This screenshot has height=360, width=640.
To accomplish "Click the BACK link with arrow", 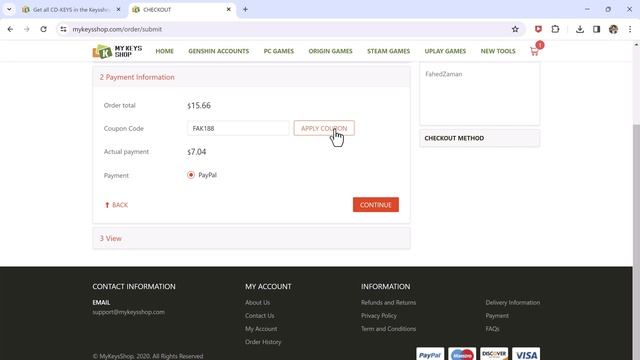I will [116, 205].
